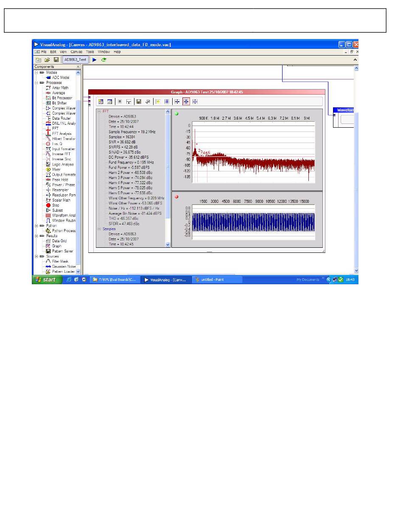The height and width of the screenshot is (532, 403).
Task: Collapse the Samples results node
Action: (99, 229)
